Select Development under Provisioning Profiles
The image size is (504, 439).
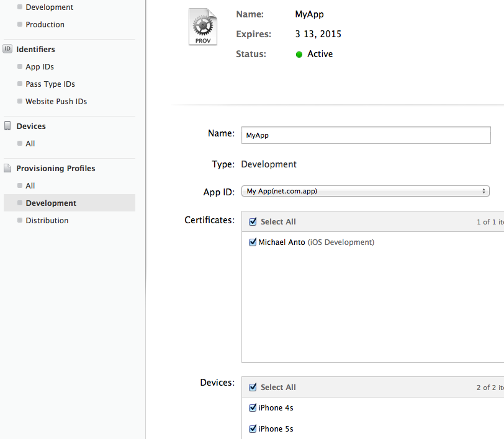pyautogui.click(x=51, y=203)
